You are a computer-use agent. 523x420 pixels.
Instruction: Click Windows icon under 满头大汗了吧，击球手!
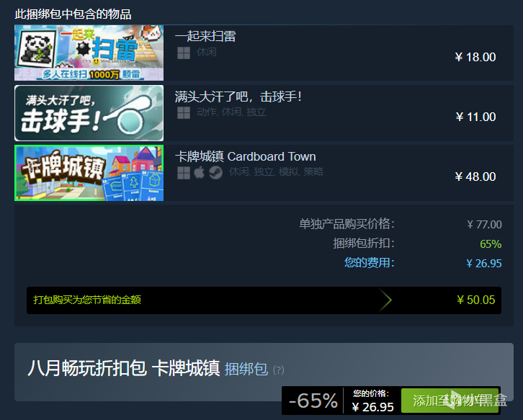pyautogui.click(x=184, y=113)
